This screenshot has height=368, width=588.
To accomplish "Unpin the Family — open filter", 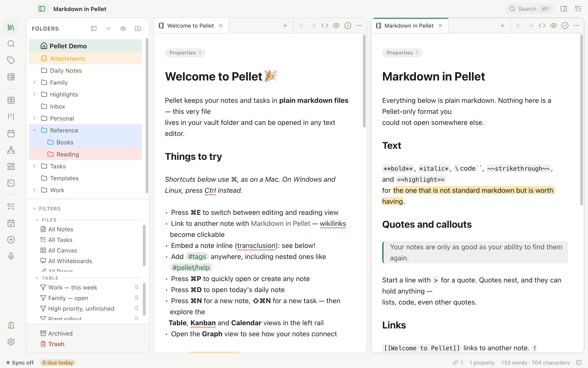I will pyautogui.click(x=137, y=298).
